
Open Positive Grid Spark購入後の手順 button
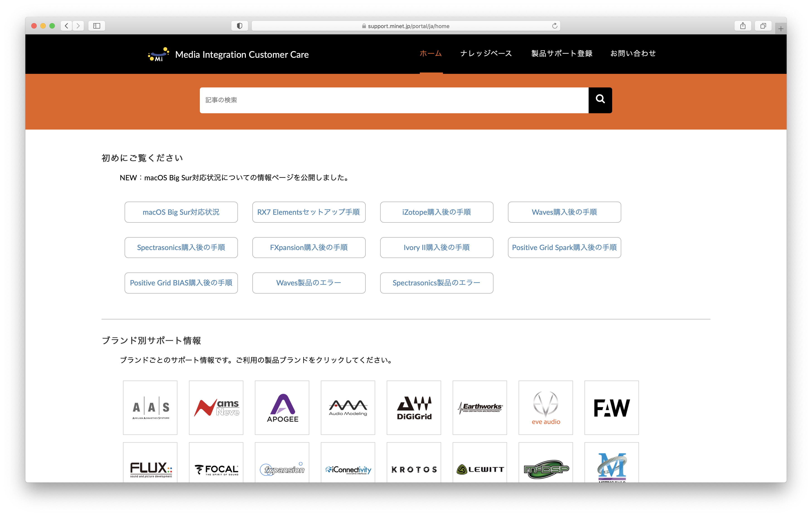click(x=564, y=247)
